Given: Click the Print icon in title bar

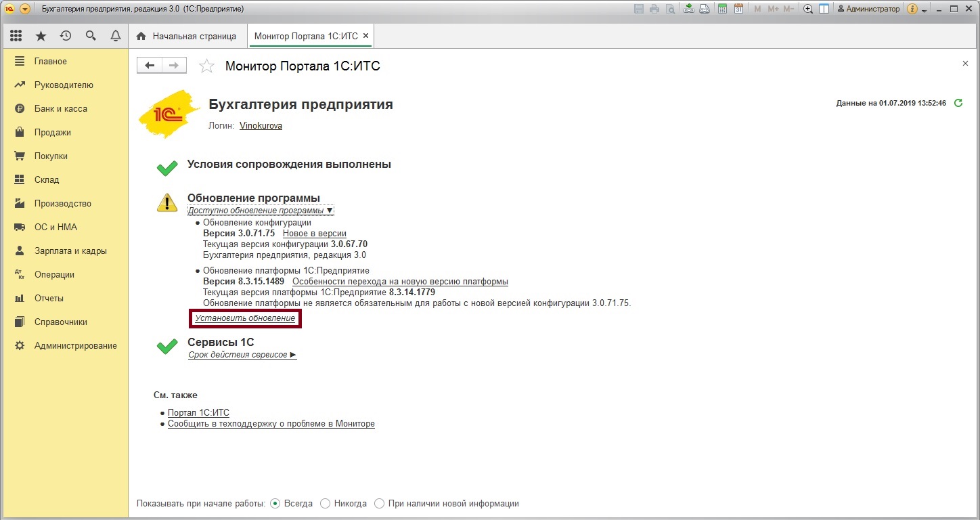Looking at the screenshot, I should 654,9.
